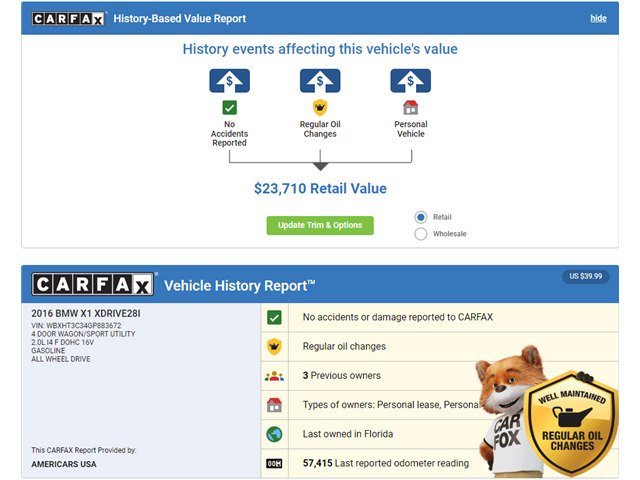
Task: Hide the History-Based Value Report panel
Action: (x=598, y=18)
